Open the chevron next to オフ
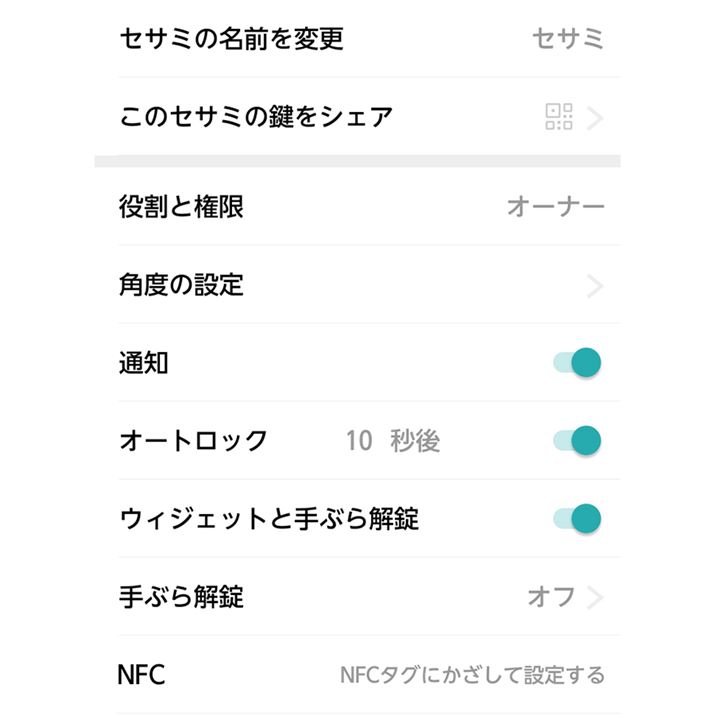Screen dimensions: 715x715 (x=595, y=598)
